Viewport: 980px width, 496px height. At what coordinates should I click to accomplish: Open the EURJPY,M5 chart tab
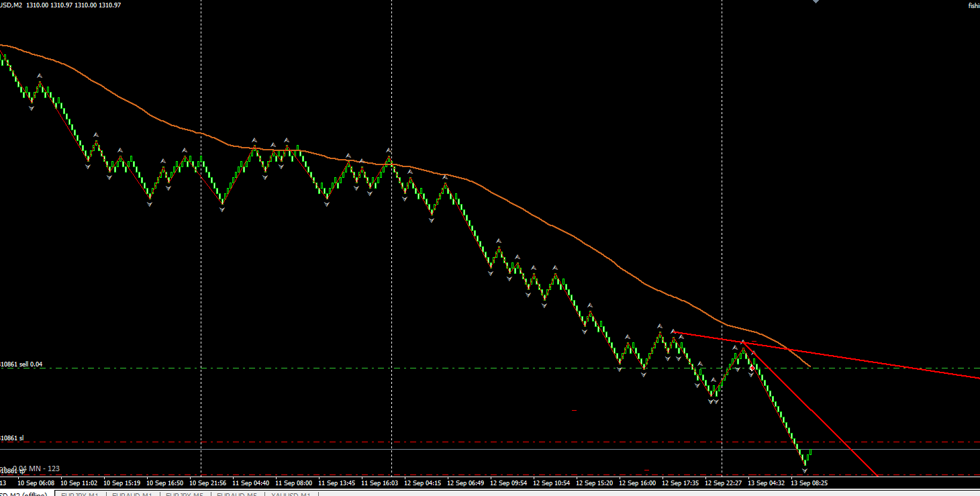point(185,495)
